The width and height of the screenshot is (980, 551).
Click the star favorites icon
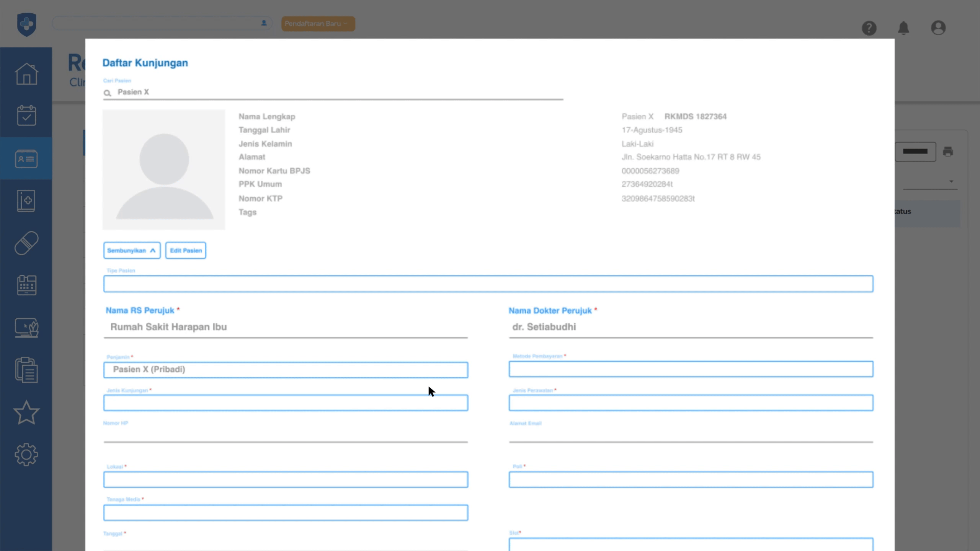pos(26,412)
